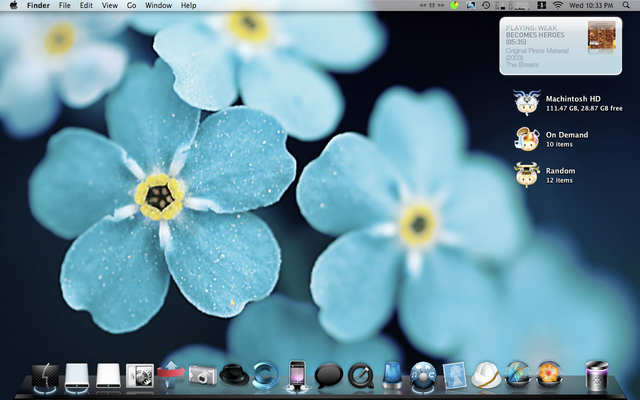Click 'The Streets' artist name in widget

(522, 64)
